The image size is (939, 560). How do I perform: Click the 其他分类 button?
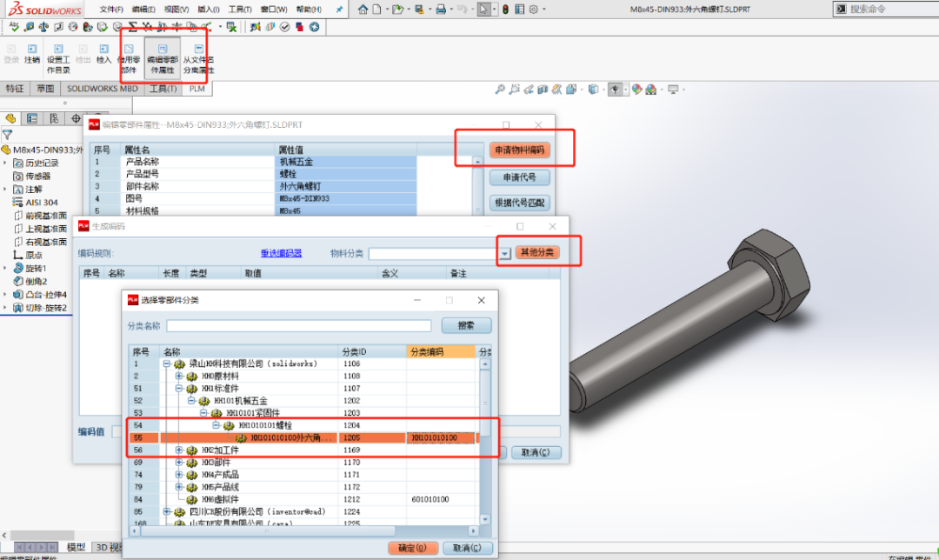pyautogui.click(x=537, y=252)
